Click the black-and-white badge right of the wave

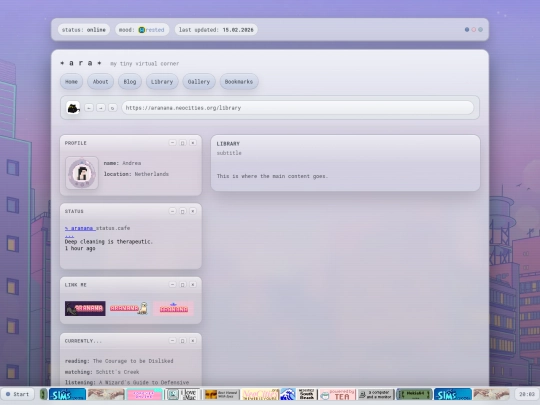point(307,394)
